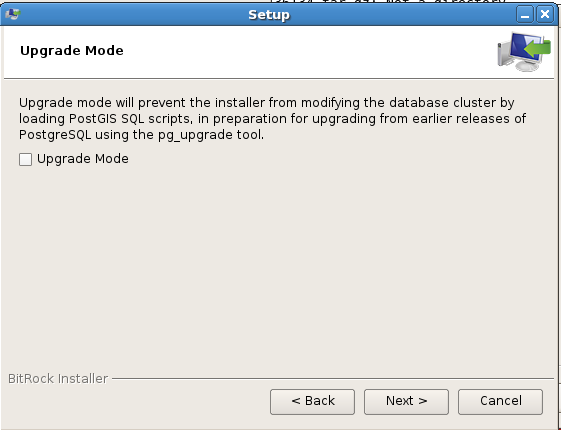Click the PostGIS SQL scripts text
The image size is (561, 430).
click(x=131, y=119)
